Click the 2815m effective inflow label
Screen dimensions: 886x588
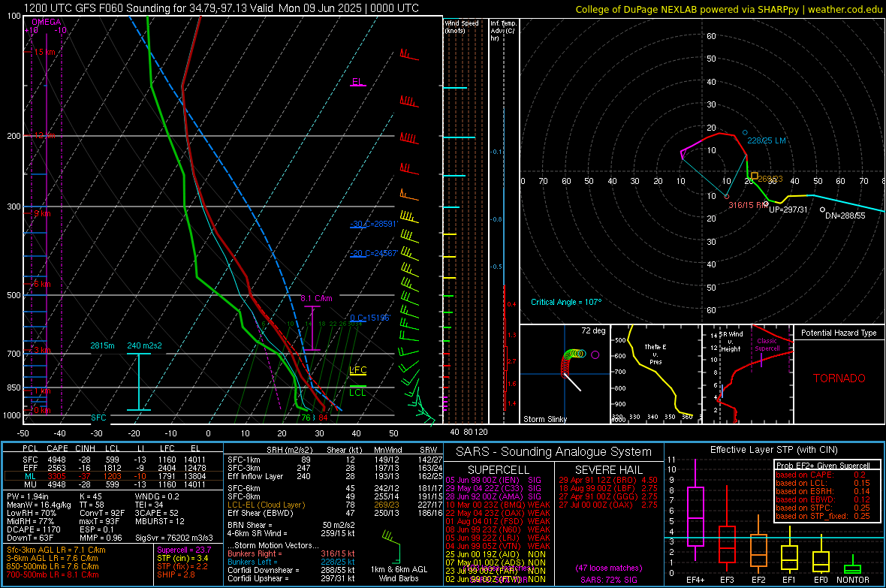point(102,345)
